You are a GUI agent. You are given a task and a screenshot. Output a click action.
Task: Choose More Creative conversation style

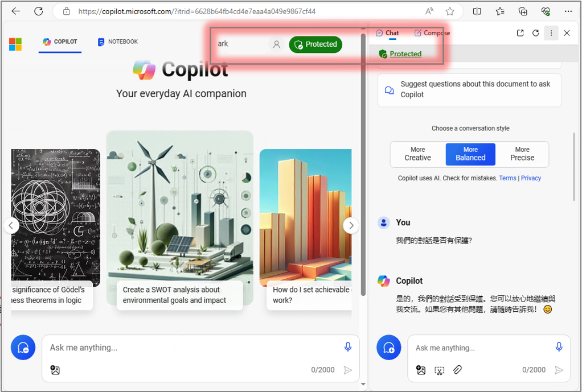(x=417, y=154)
